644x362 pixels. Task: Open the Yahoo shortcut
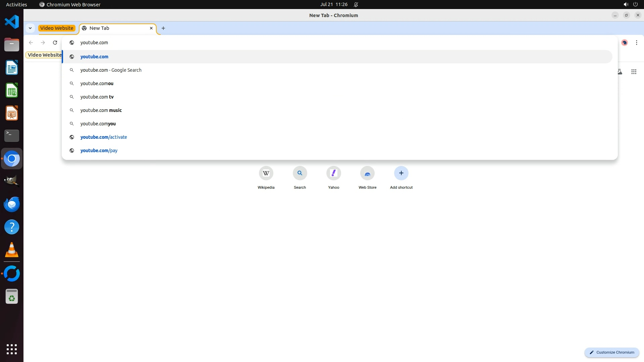pyautogui.click(x=333, y=173)
